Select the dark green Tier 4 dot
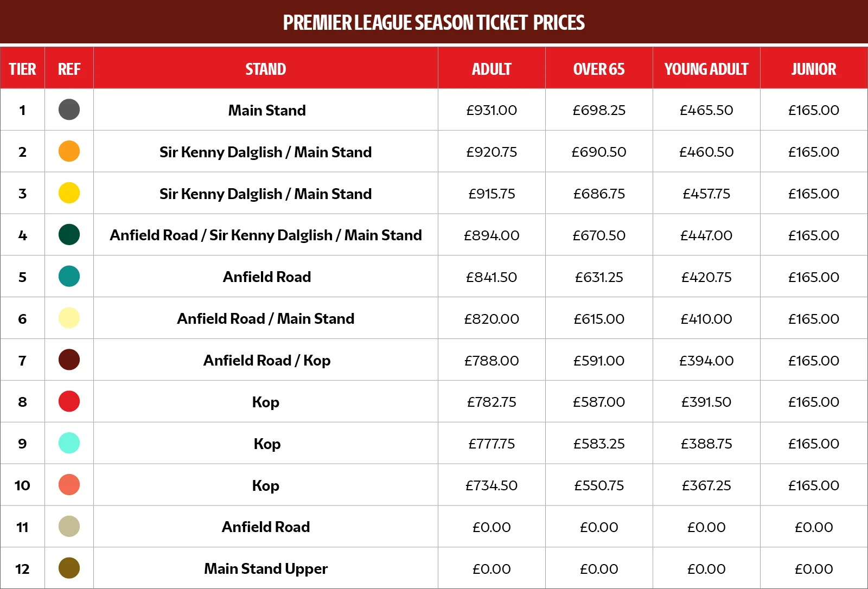The width and height of the screenshot is (868, 589). [x=69, y=235]
